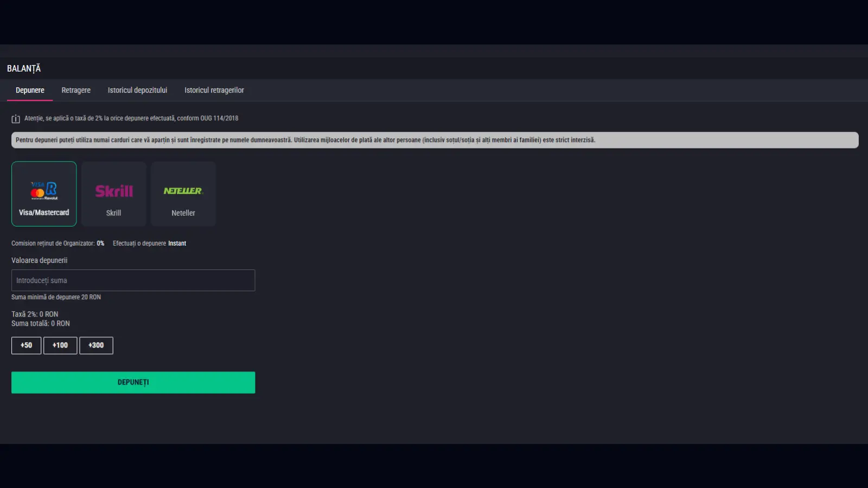Viewport: 868px width, 488px height.
Task: Switch to the Retragere tab
Action: pos(76,90)
